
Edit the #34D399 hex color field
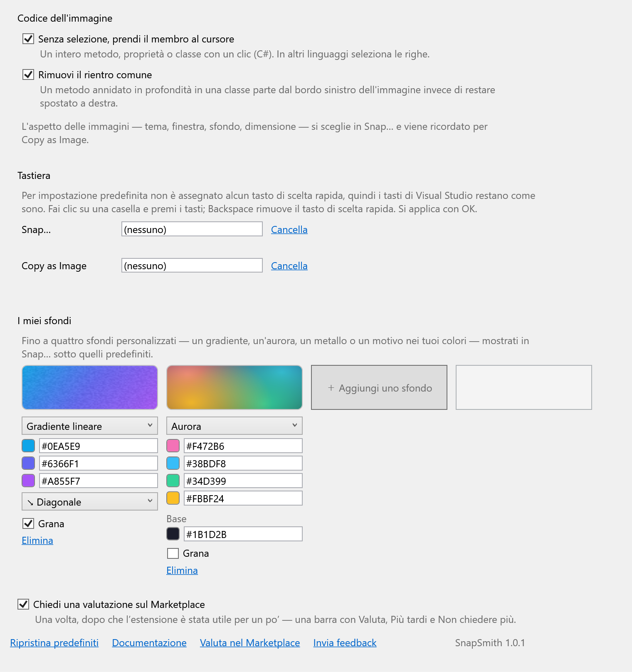click(243, 481)
